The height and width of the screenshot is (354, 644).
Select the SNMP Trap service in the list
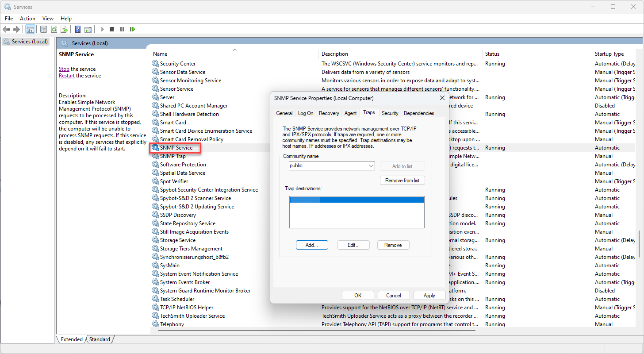click(x=172, y=156)
